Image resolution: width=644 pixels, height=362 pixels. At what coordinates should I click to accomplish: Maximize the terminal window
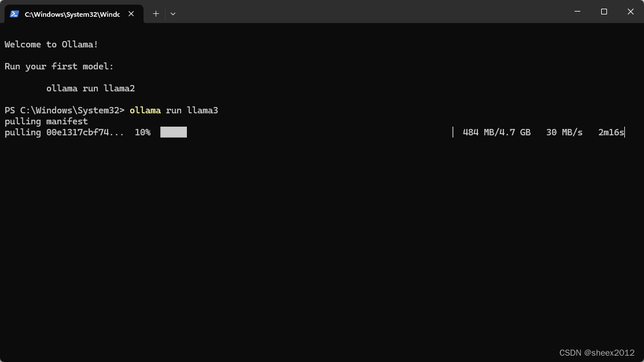coord(603,12)
